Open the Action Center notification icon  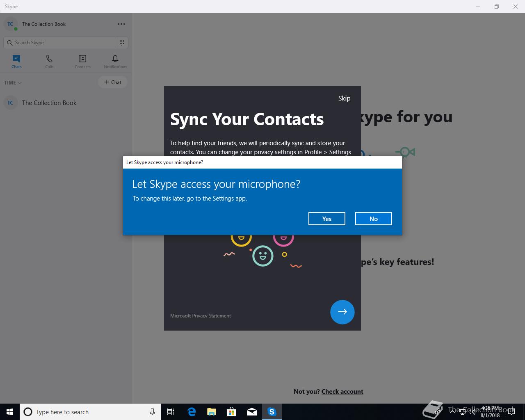tap(511, 412)
